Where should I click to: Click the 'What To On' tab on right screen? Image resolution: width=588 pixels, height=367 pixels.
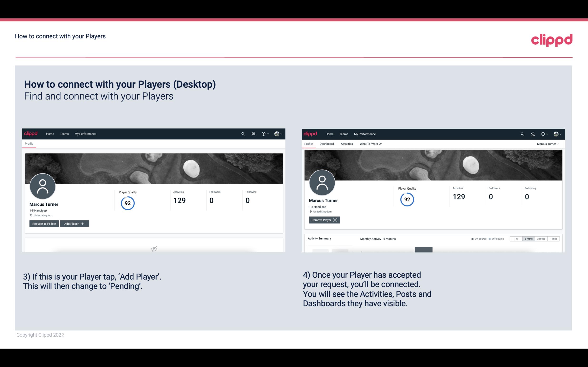click(371, 144)
